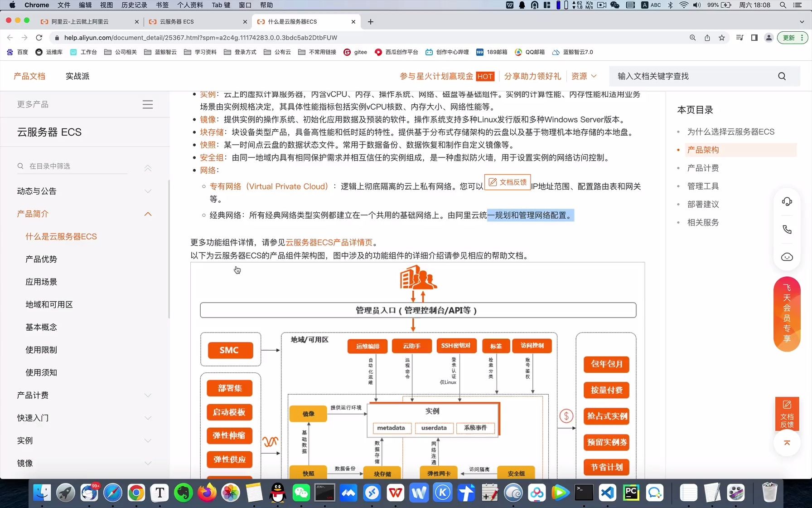812x508 pixels.
Task: Open WeChat from the Dock
Action: 301,493
